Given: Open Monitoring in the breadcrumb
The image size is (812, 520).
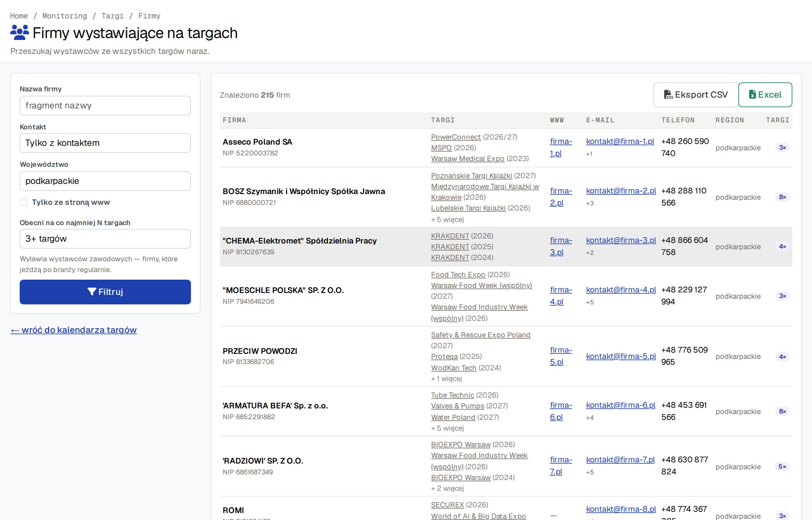Looking at the screenshot, I should tap(64, 16).
